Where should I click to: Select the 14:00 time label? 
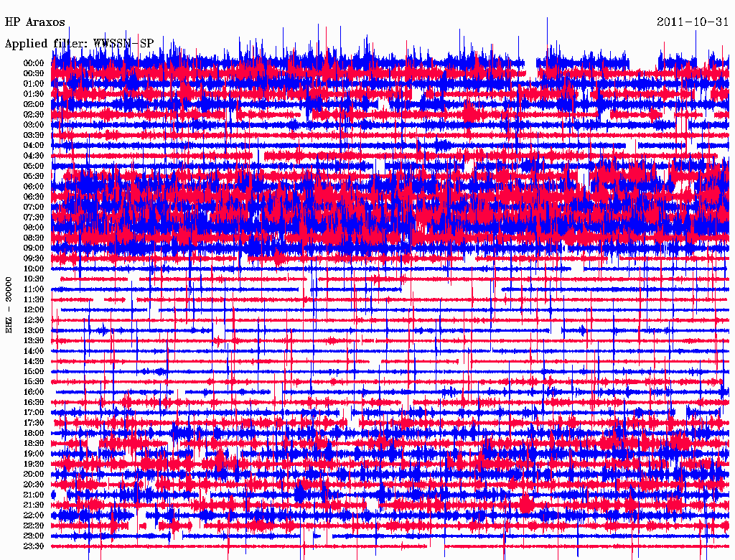pyautogui.click(x=34, y=351)
